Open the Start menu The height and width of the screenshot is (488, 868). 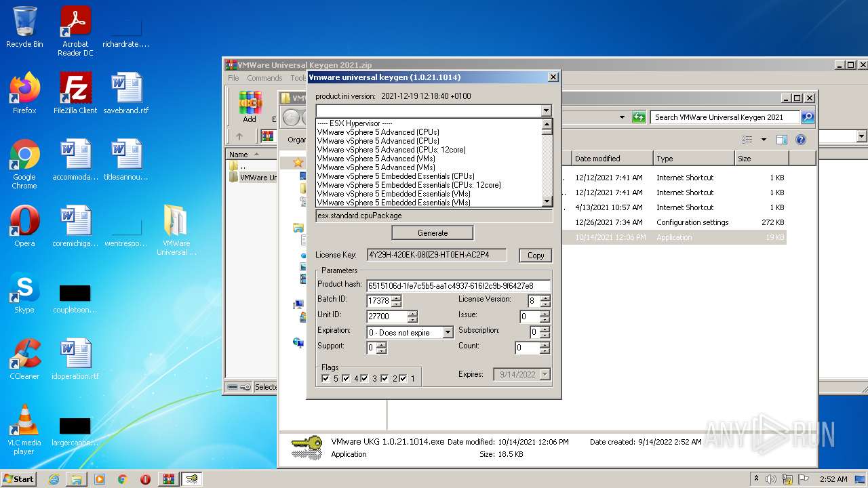19,479
